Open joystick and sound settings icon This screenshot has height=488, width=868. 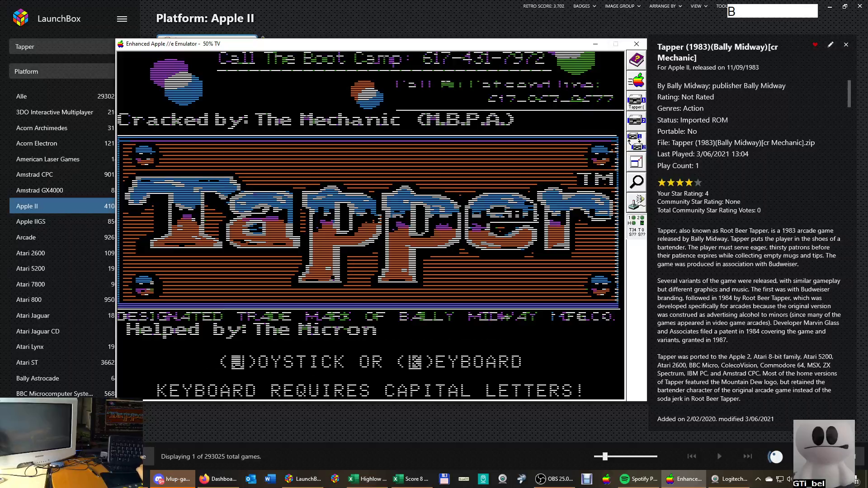(636, 202)
